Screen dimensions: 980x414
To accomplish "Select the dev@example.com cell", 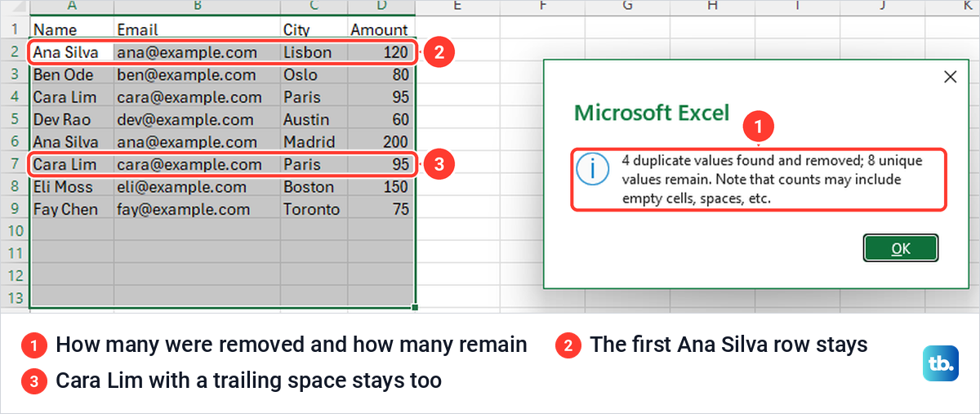I will tap(197, 119).
